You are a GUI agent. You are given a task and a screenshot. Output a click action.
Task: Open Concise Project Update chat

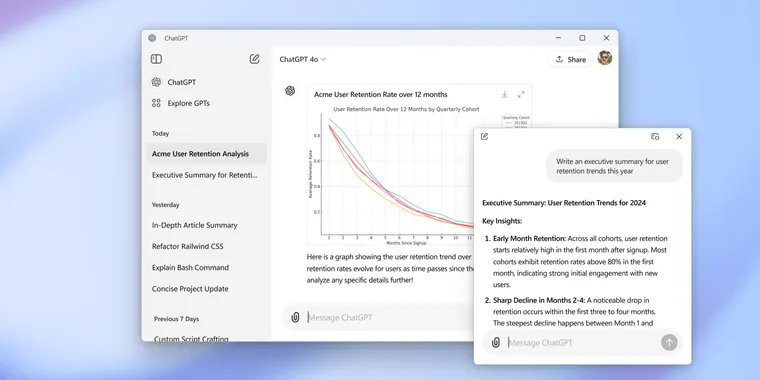point(206,289)
